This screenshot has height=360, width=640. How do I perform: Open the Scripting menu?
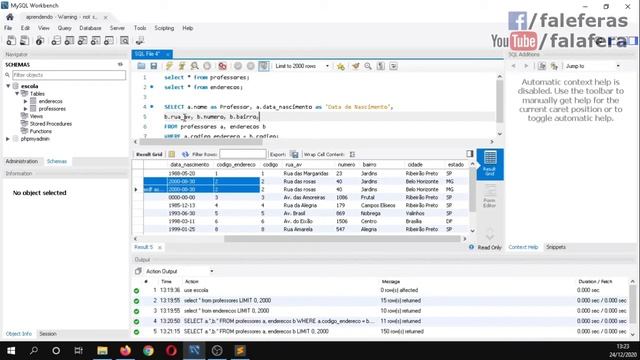click(164, 28)
